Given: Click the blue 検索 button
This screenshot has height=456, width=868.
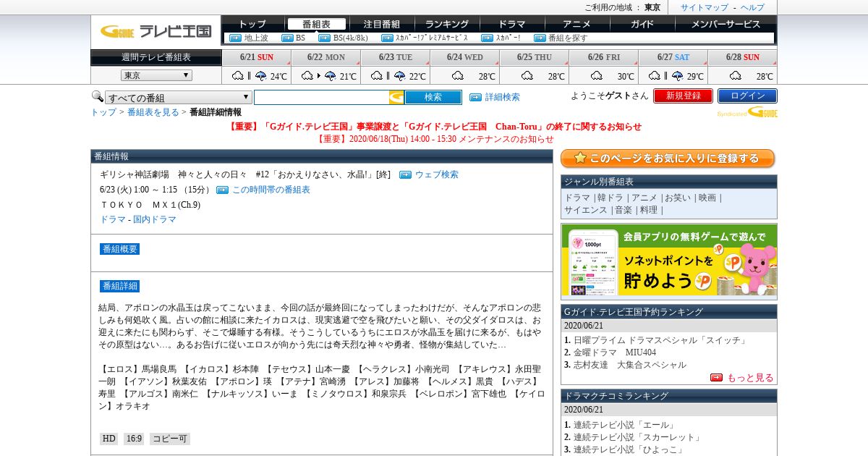Looking at the screenshot, I should tap(433, 98).
